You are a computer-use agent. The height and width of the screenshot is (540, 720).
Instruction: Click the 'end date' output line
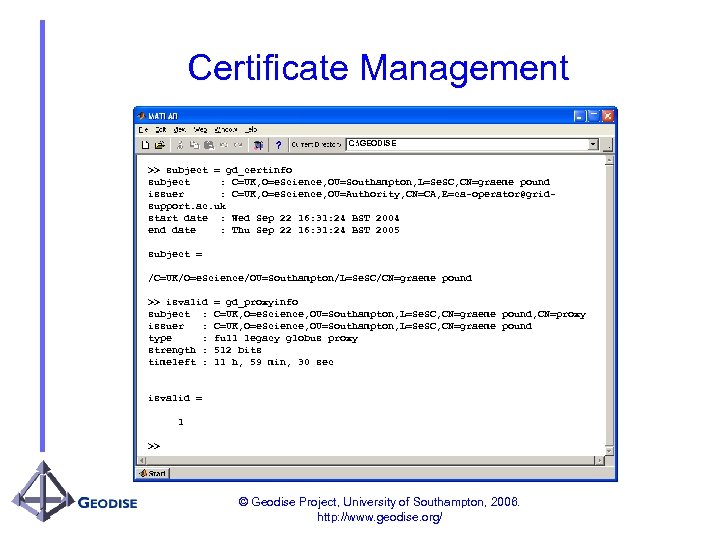[x=274, y=230]
